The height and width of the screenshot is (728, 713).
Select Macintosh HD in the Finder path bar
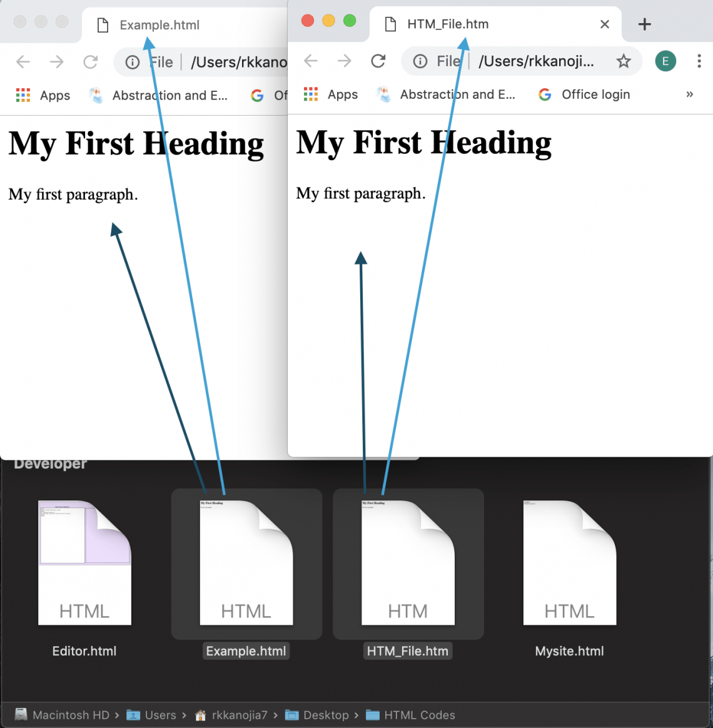coord(70,715)
